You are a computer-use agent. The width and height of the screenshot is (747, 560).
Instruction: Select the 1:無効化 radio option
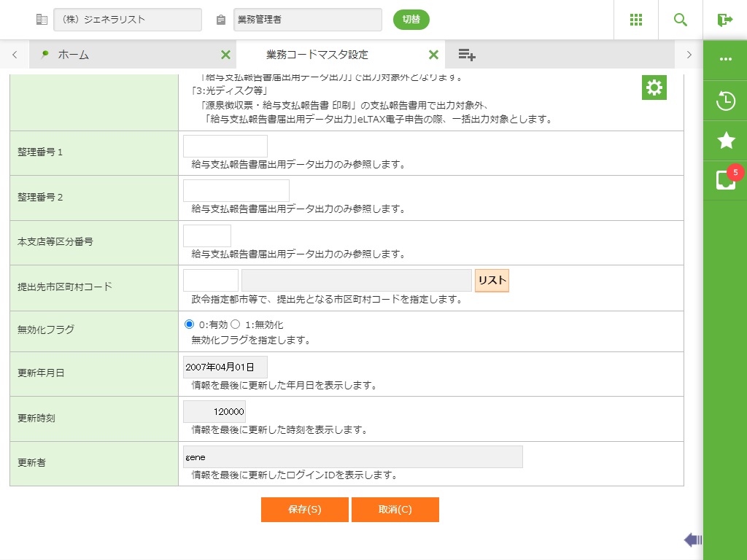click(x=236, y=324)
